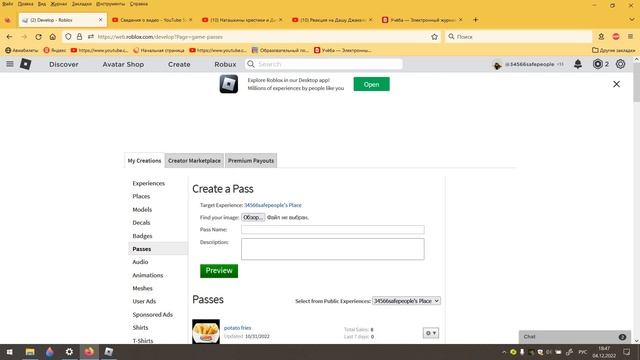This screenshot has height=360, width=640.
Task: Click the red adblock extension icon
Action: click(616, 37)
